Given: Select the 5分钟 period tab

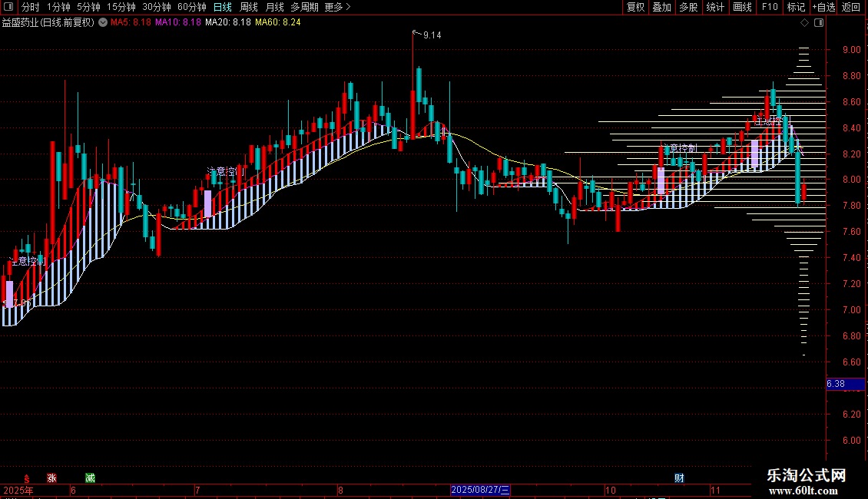Looking at the screenshot, I should 88,7.
